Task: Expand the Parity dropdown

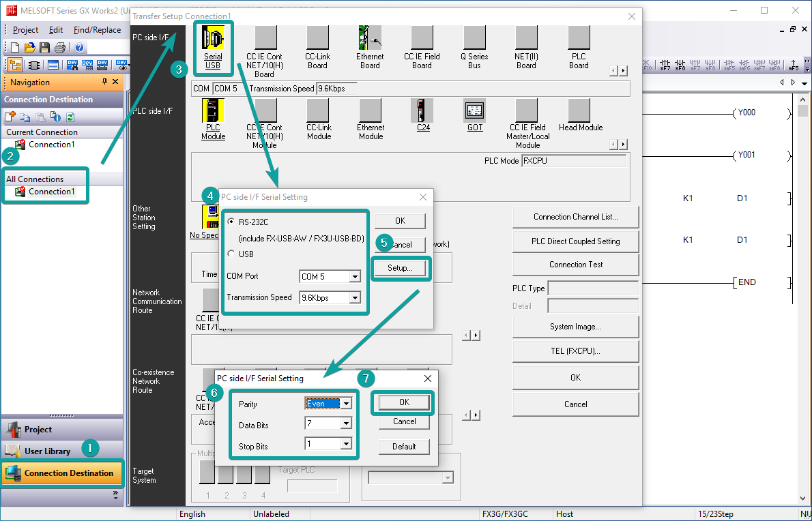Action: (347, 404)
